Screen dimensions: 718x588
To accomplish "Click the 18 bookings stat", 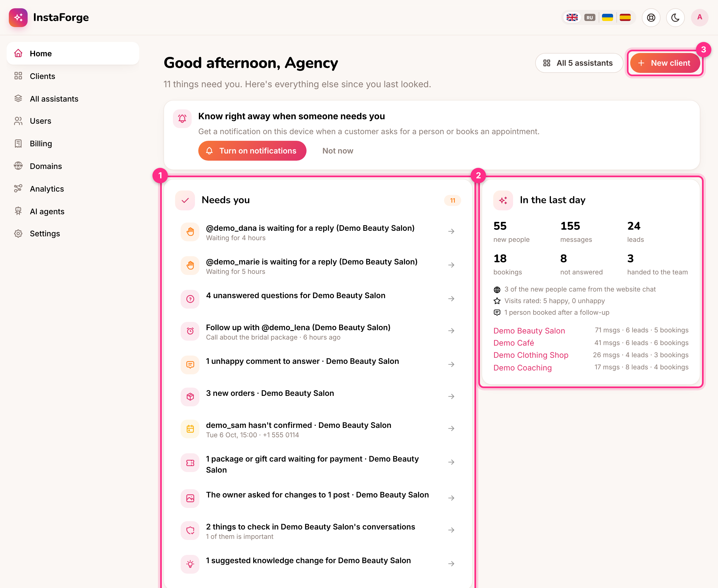I will [507, 264].
